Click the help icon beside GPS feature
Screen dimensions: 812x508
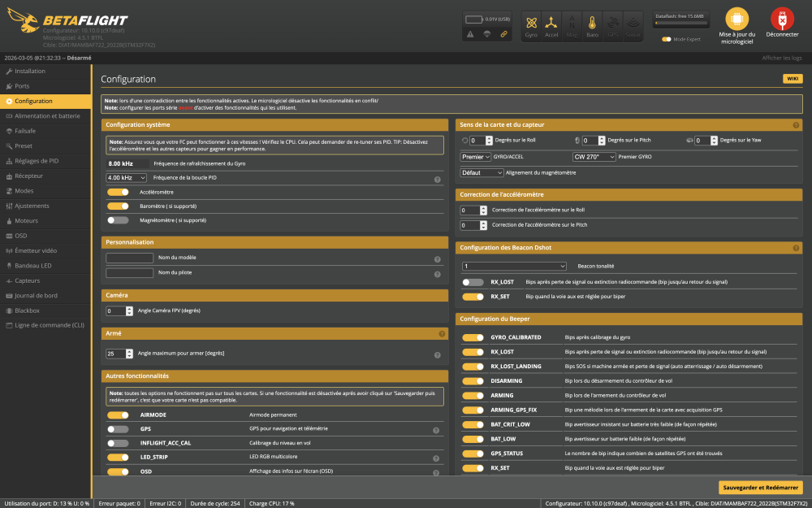(436, 430)
